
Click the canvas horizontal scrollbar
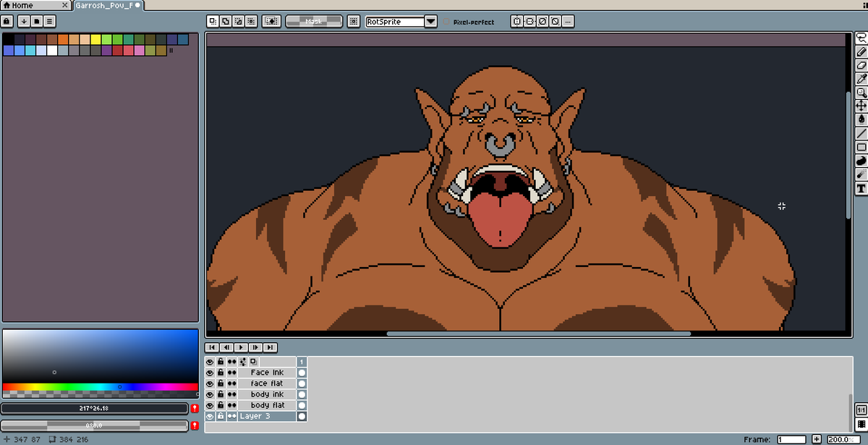click(539, 334)
